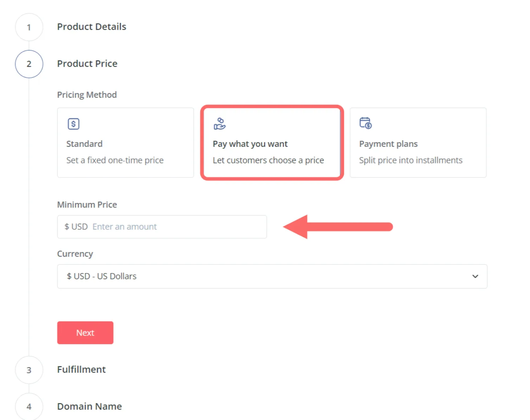This screenshot has width=530, height=420.
Task: Click 'Split price into installments' description text
Action: click(x=411, y=160)
